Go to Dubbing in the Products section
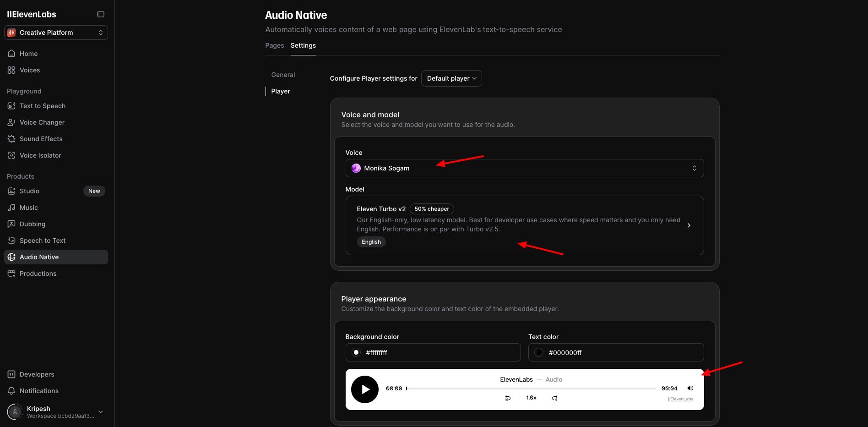Screen dimensions: 868x427 click(32, 224)
